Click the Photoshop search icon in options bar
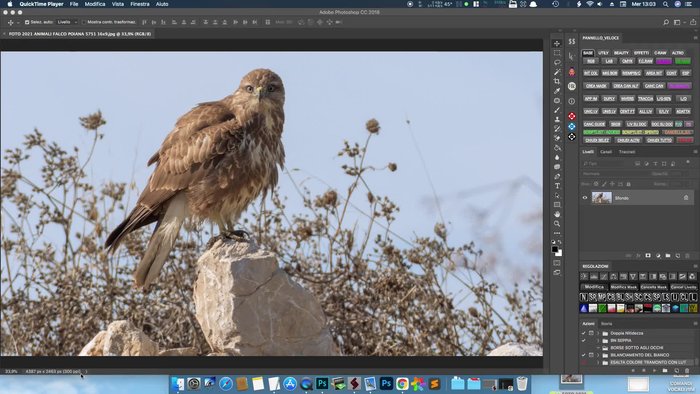Screen dimensions: 700x394 click(666, 22)
